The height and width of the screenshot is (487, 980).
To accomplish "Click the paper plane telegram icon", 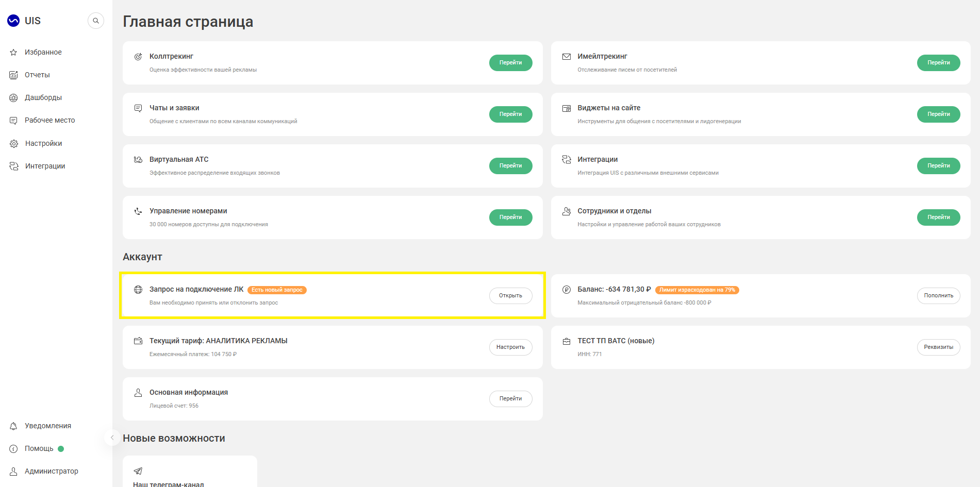I will click(x=138, y=471).
